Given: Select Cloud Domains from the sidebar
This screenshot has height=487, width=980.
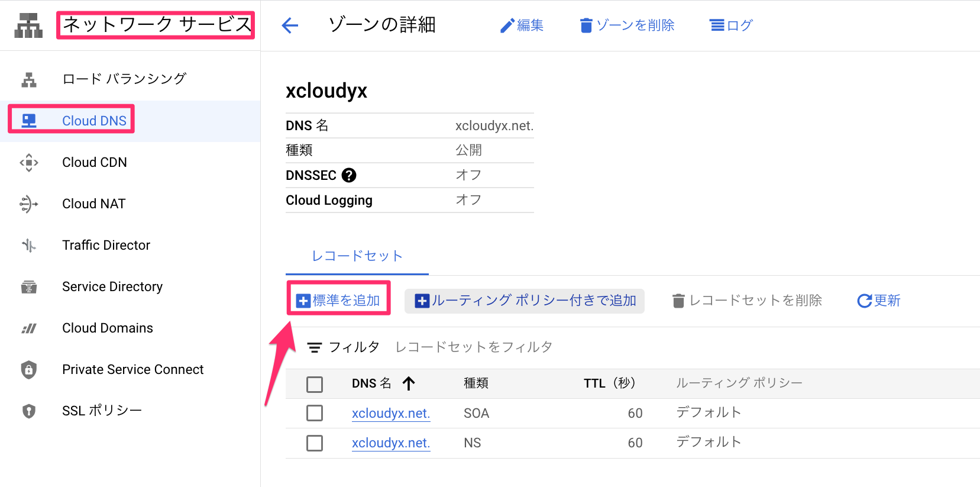Looking at the screenshot, I should tap(107, 328).
